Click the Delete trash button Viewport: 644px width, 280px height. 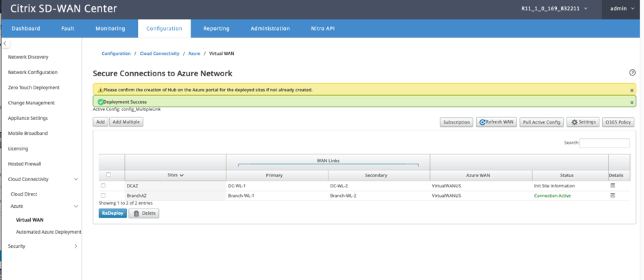coord(143,213)
